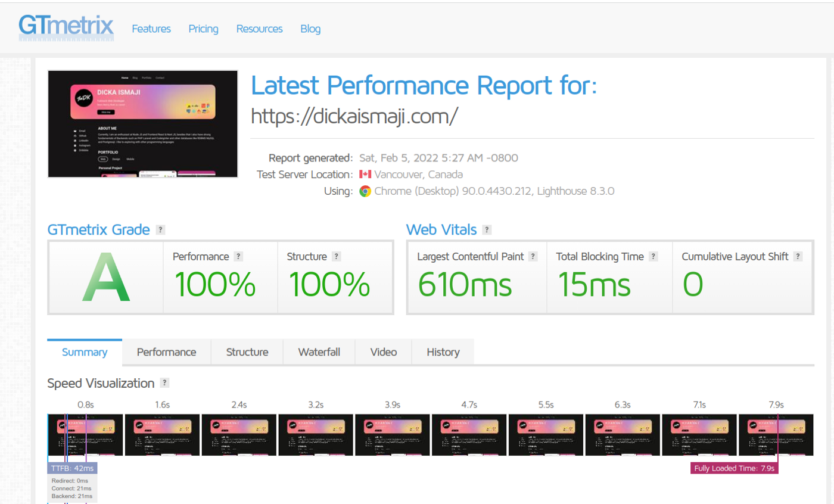Switch to the History tab
The image size is (834, 504).
tap(442, 351)
